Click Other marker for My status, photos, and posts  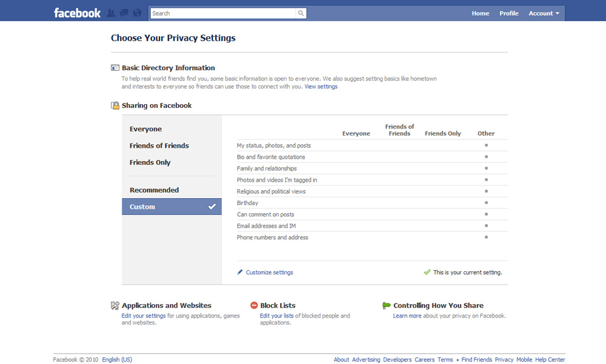[x=486, y=145]
